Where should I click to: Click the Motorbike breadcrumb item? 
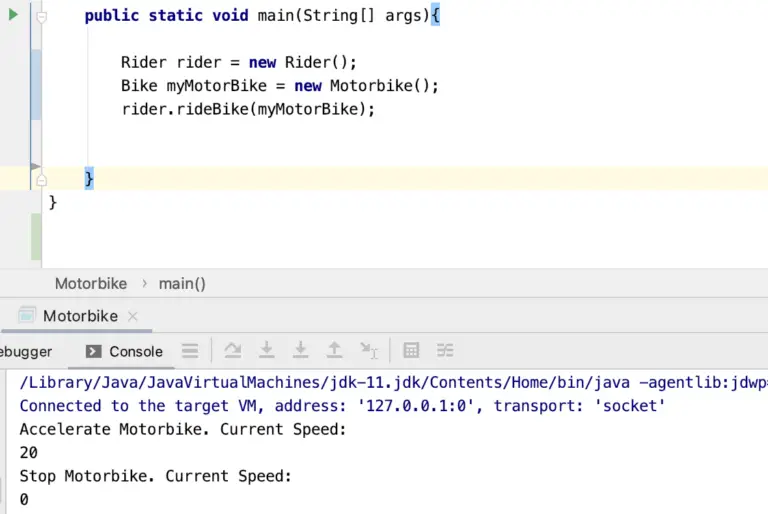coord(91,283)
